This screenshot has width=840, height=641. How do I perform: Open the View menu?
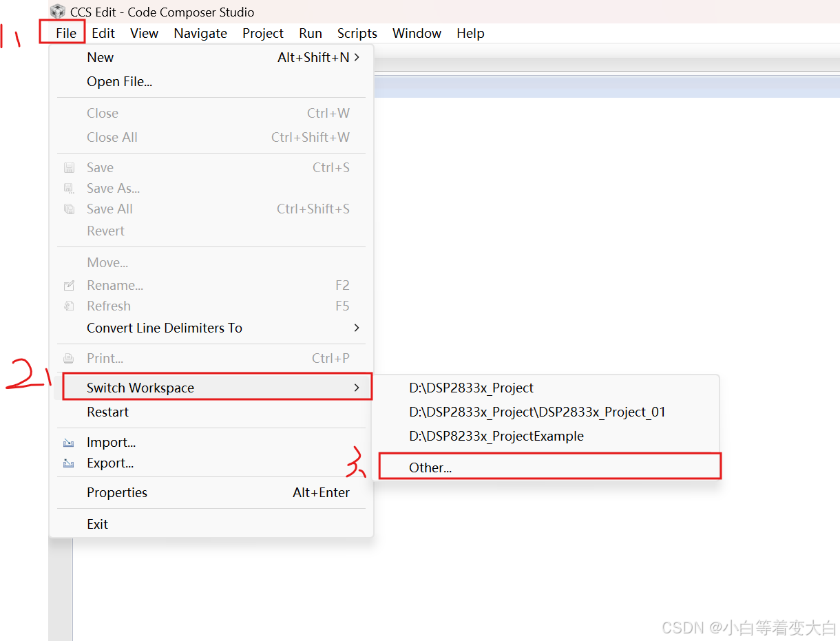144,33
